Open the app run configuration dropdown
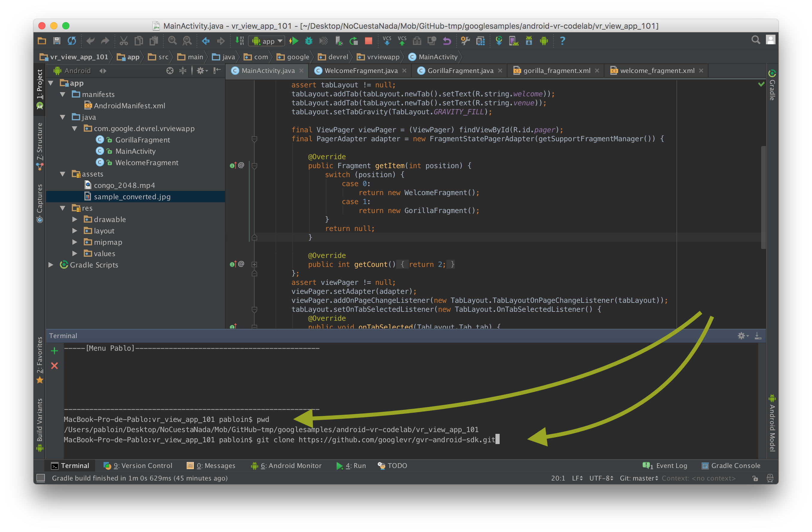Screen dimensions: 812x532 (x=267, y=41)
